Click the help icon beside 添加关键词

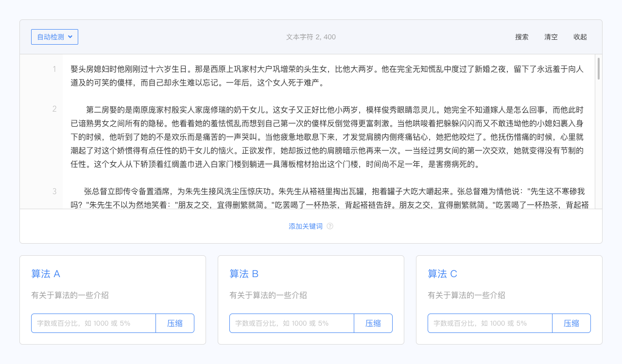[x=330, y=226]
